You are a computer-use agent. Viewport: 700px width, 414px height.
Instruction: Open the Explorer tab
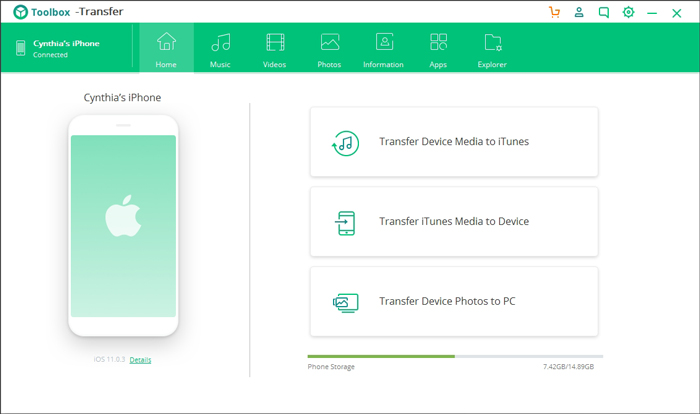(x=492, y=48)
